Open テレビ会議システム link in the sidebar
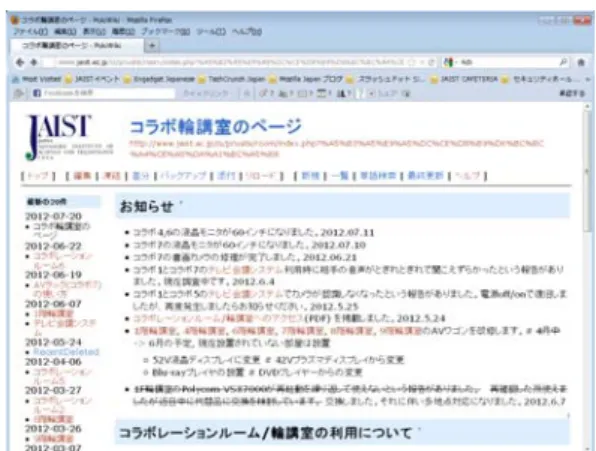Screen dimensions: 596x451 tap(65, 328)
